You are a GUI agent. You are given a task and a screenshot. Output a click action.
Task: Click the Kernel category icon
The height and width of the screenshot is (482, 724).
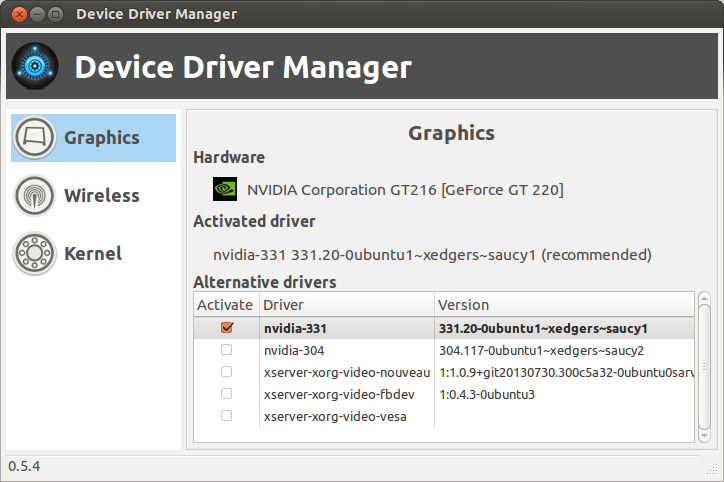click(x=34, y=254)
